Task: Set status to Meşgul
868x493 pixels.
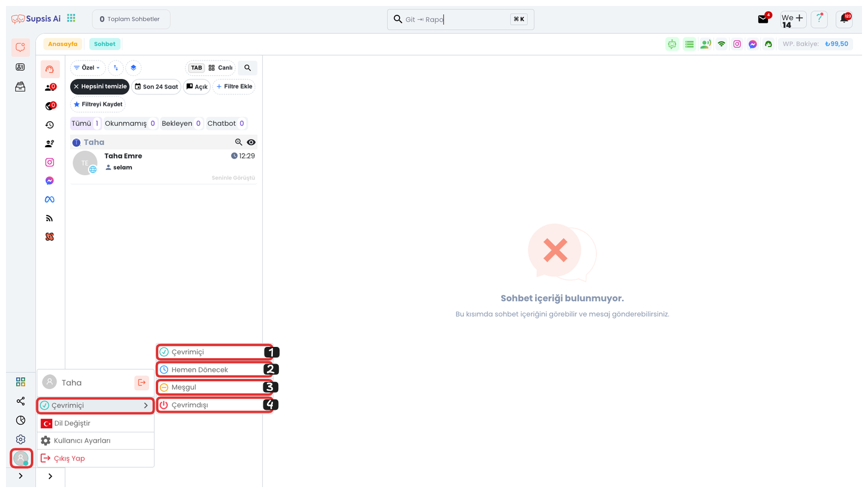Action: pos(214,387)
